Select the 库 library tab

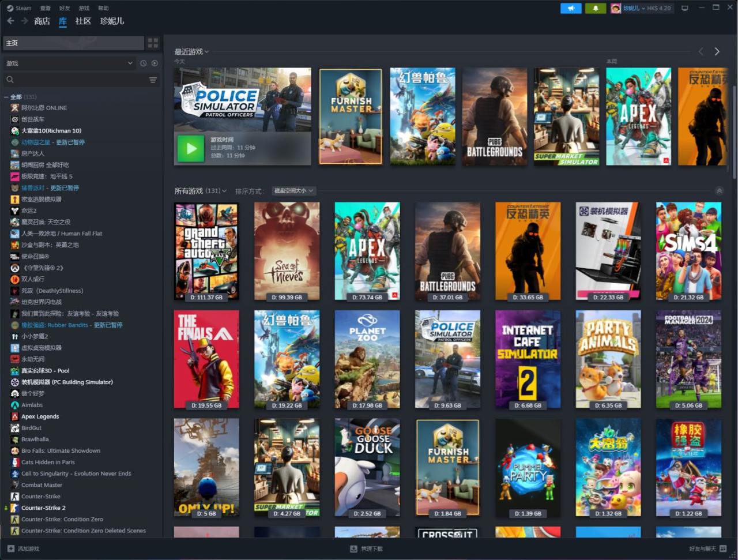point(63,21)
